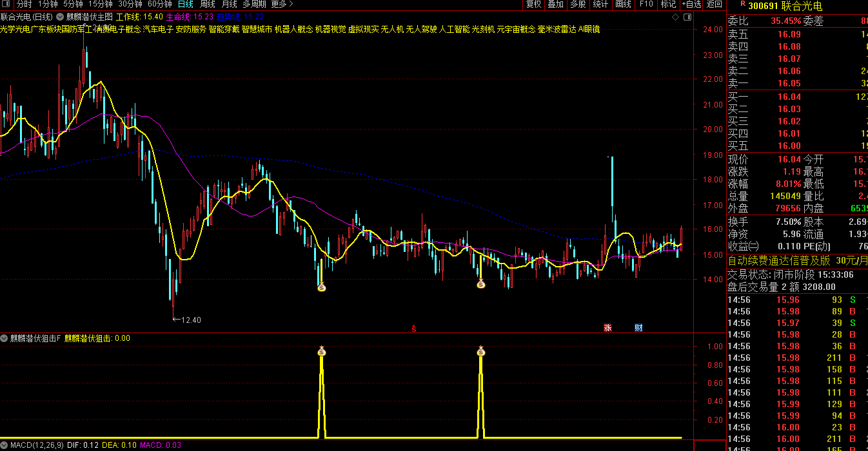Click the 复权 button

point(533,4)
